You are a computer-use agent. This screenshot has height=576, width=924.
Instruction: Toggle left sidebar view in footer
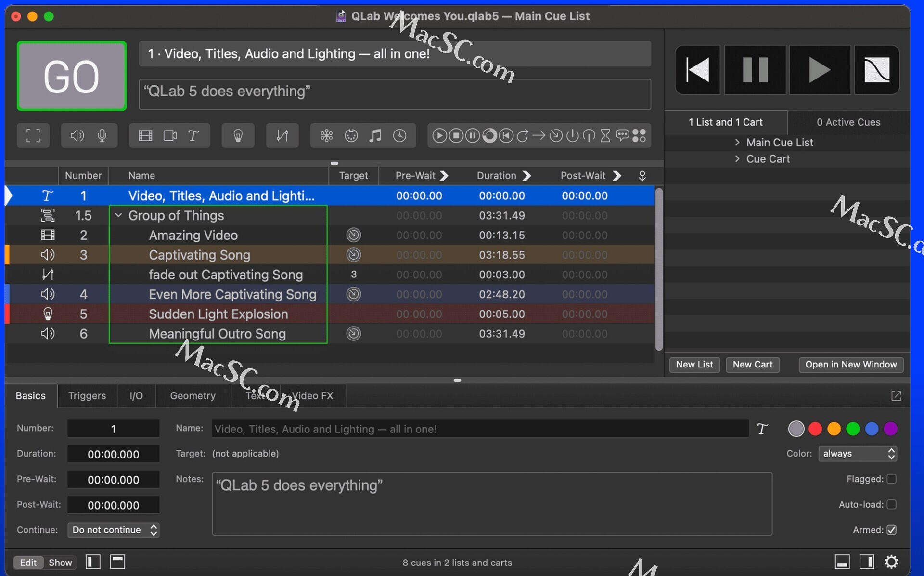pyautogui.click(x=93, y=562)
